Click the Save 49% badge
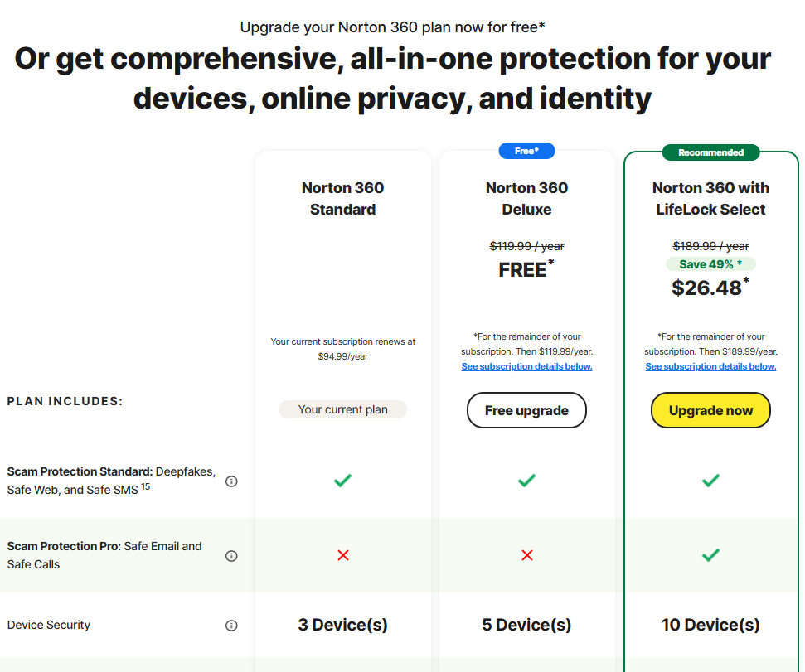Screen dimensions: 805x672 [x=710, y=264]
